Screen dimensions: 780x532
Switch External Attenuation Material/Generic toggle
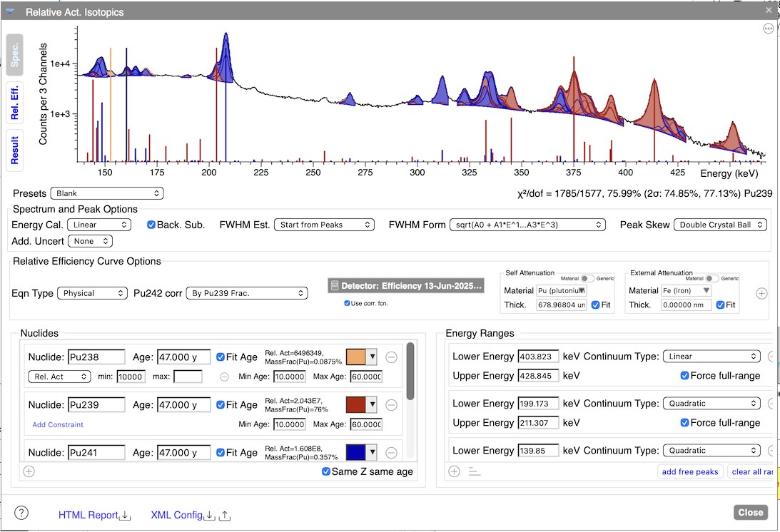pos(712,278)
